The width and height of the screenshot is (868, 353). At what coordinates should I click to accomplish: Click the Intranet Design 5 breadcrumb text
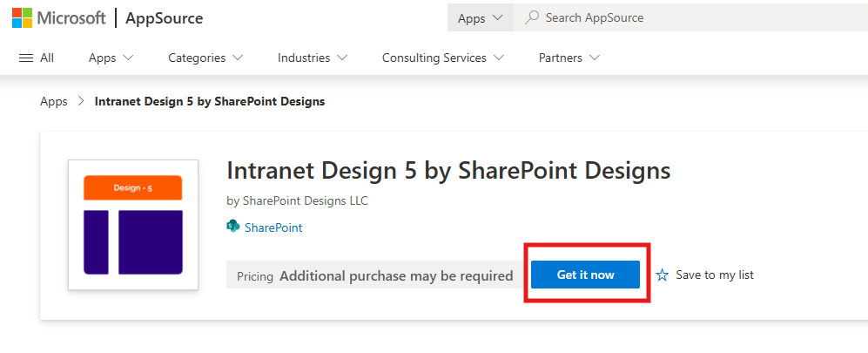[210, 101]
